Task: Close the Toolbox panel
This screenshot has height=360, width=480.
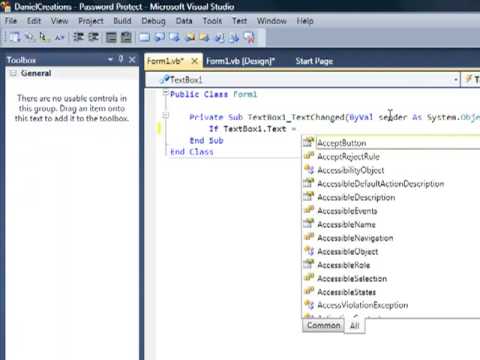Action: [132, 60]
